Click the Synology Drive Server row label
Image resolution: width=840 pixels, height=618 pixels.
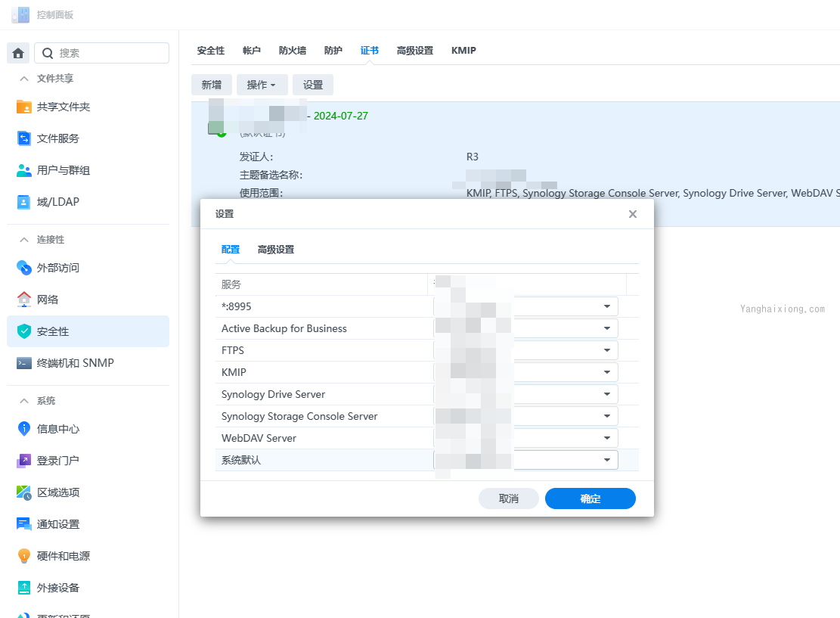[273, 395]
